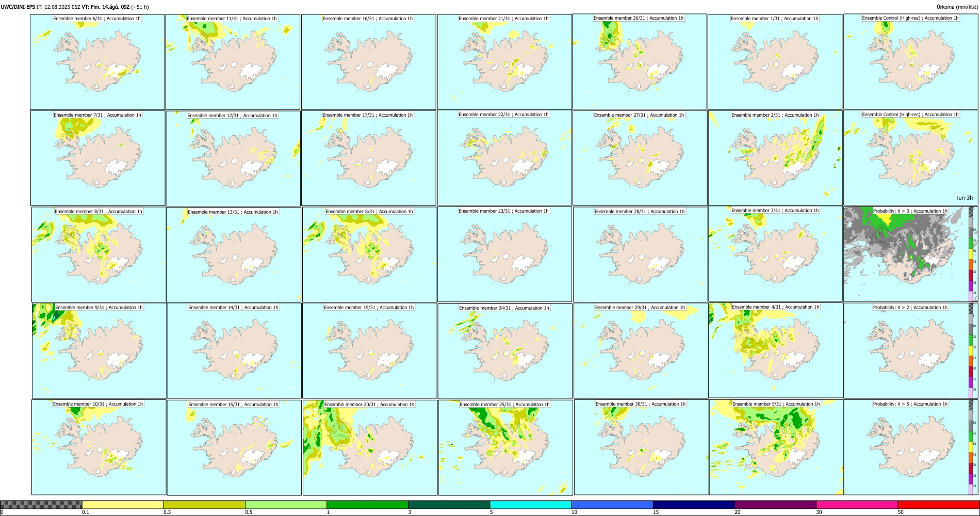Click the 'run-3h' label

[965, 198]
